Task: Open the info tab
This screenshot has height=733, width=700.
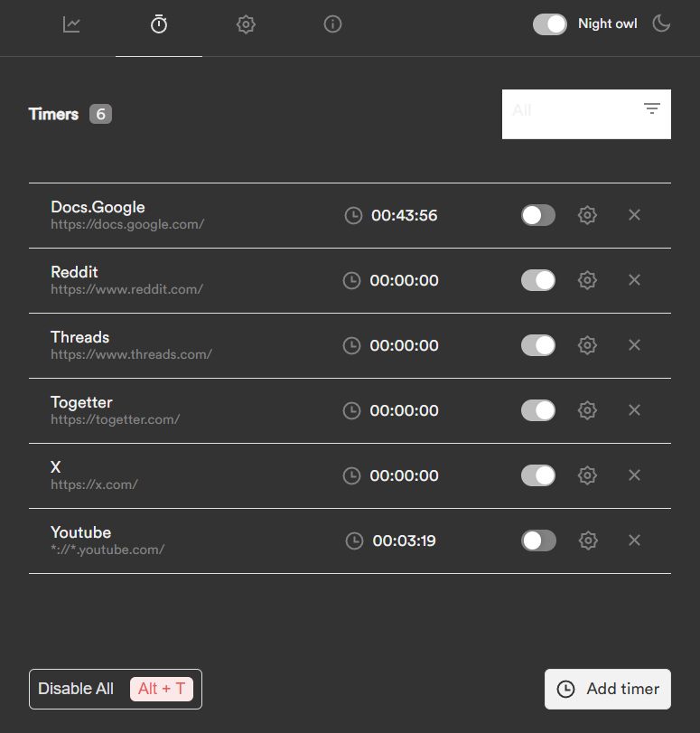Action: coord(332,25)
